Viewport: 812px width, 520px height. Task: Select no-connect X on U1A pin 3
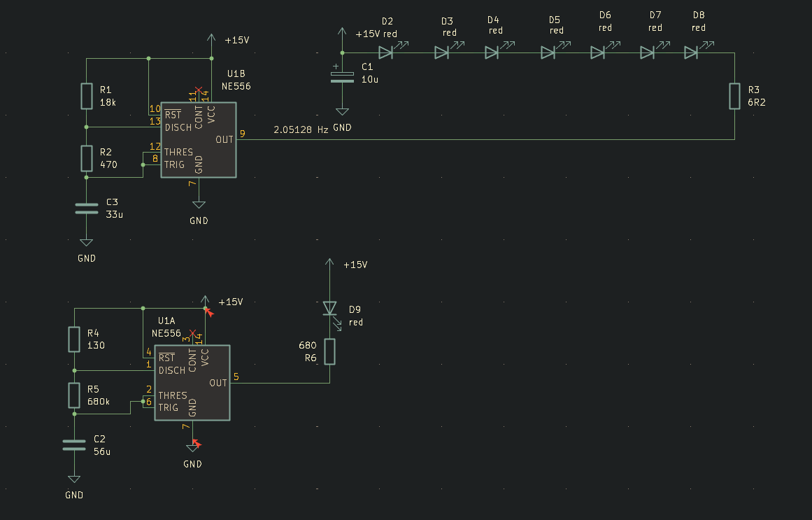[192, 333]
